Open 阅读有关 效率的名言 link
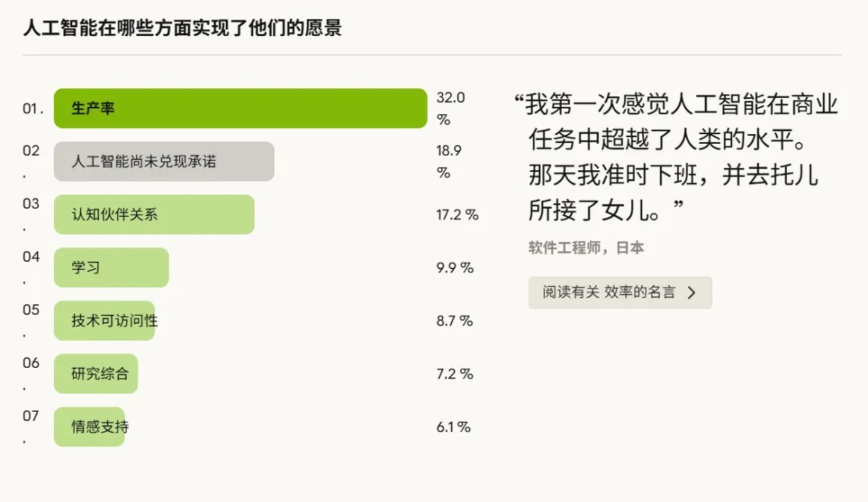This screenshot has width=868, height=502. point(620,292)
